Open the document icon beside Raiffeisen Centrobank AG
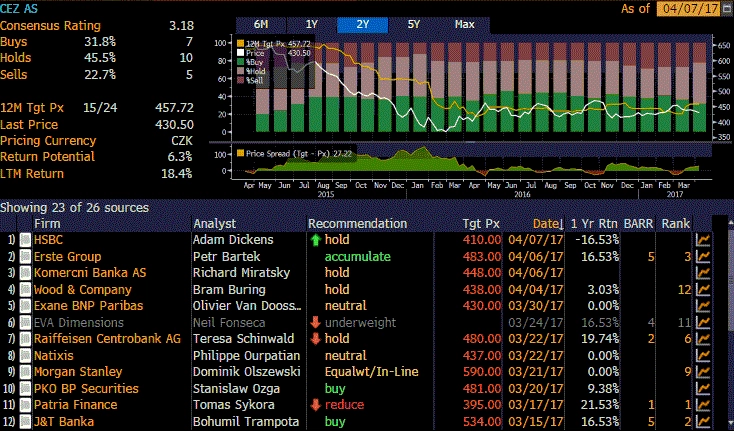The height and width of the screenshot is (432, 734). 25,339
